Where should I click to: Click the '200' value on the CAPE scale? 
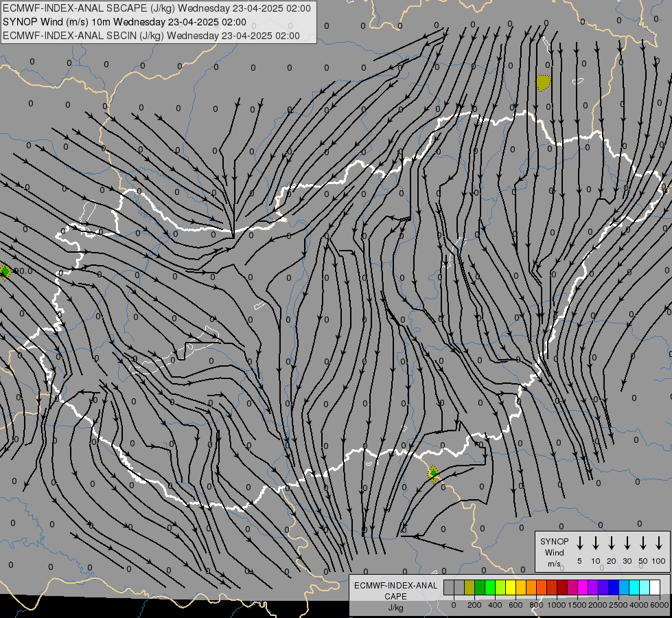pyautogui.click(x=474, y=605)
